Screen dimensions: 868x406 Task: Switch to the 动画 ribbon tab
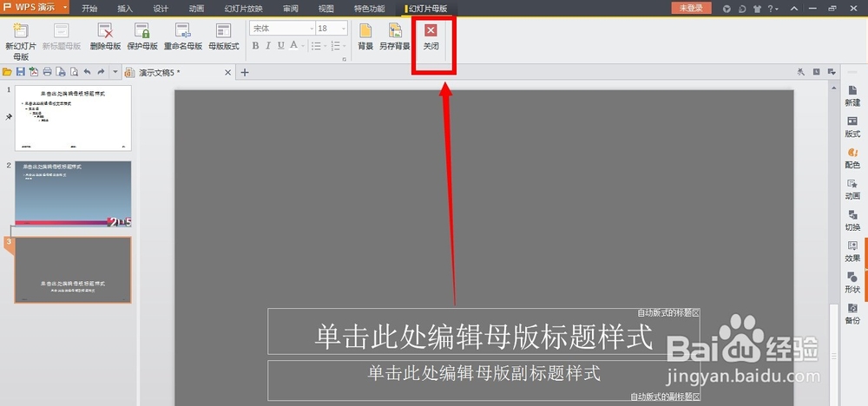pos(196,9)
